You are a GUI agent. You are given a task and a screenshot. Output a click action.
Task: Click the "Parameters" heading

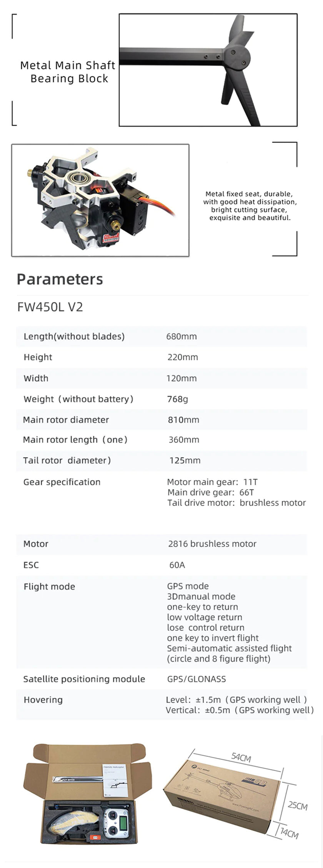[x=60, y=279]
